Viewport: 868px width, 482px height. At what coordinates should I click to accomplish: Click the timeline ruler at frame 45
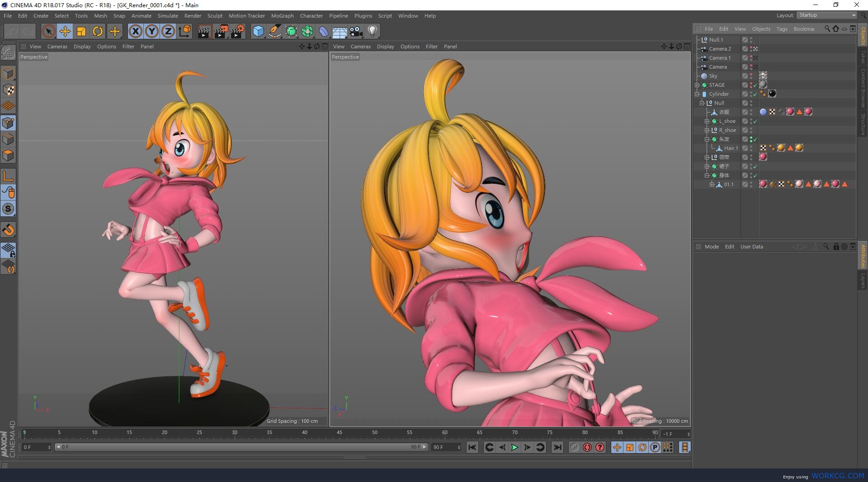tap(339, 433)
